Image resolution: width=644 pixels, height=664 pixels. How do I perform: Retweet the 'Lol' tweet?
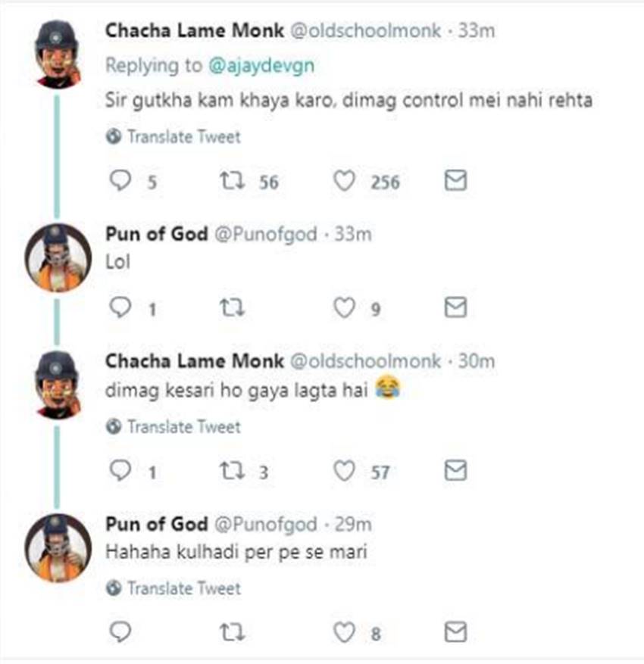pyautogui.click(x=230, y=307)
